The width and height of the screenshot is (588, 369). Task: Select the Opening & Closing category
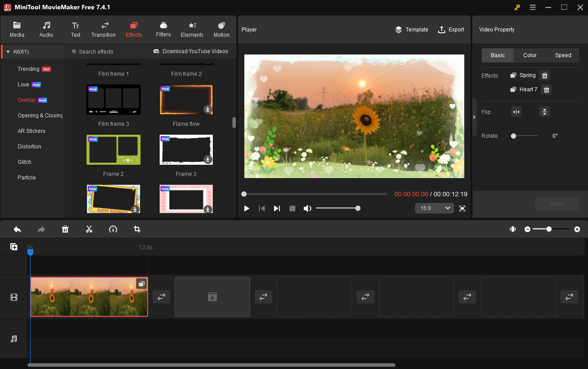(x=40, y=116)
